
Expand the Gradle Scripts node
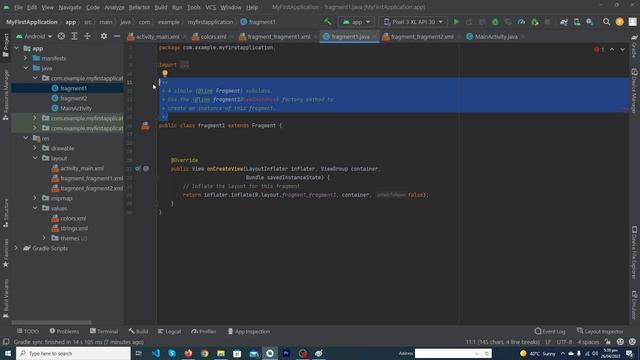[x=17, y=248]
